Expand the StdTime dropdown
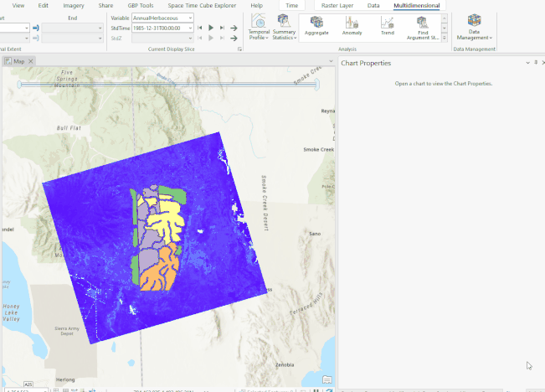 pyautogui.click(x=191, y=28)
